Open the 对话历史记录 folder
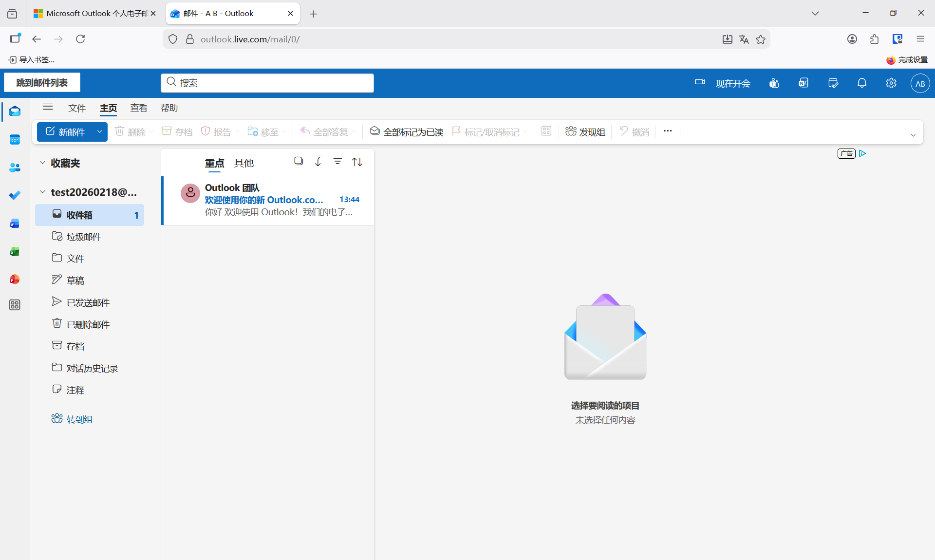935x560 pixels. [x=90, y=368]
